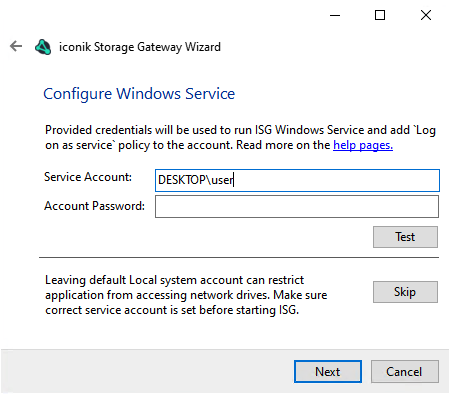Close the wizard window
The width and height of the screenshot is (450, 394).
(426, 15)
